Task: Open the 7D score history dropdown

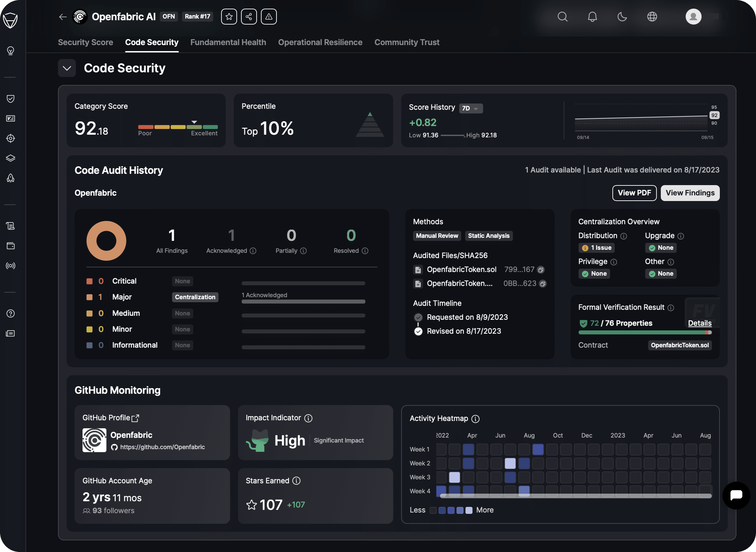Action: [471, 108]
